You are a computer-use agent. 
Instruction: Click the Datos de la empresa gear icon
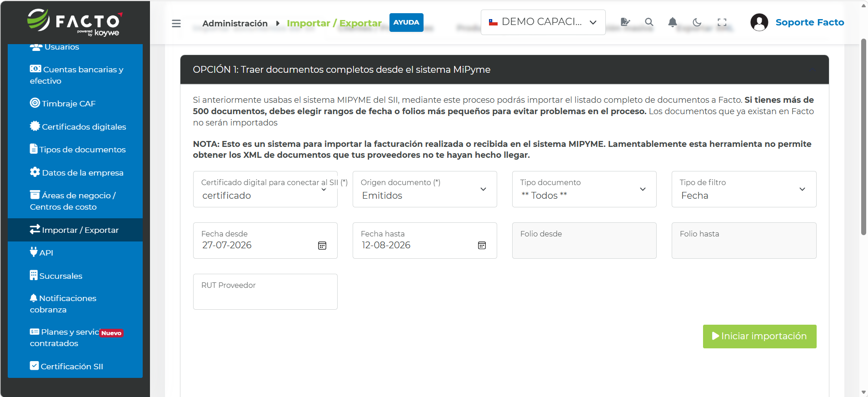coord(35,172)
